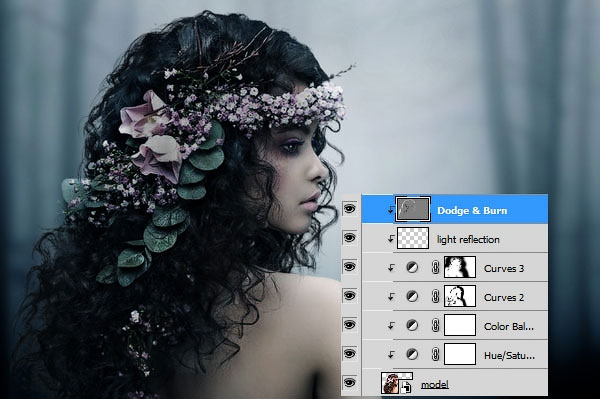
Task: Select the Curves 2 layer mask
Action: [460, 296]
